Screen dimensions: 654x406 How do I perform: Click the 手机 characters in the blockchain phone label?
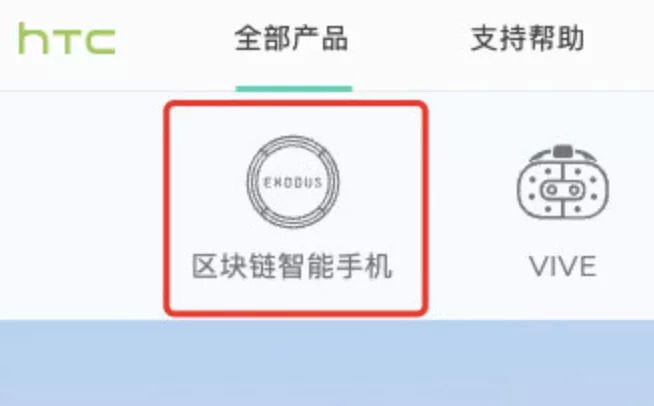pos(364,266)
